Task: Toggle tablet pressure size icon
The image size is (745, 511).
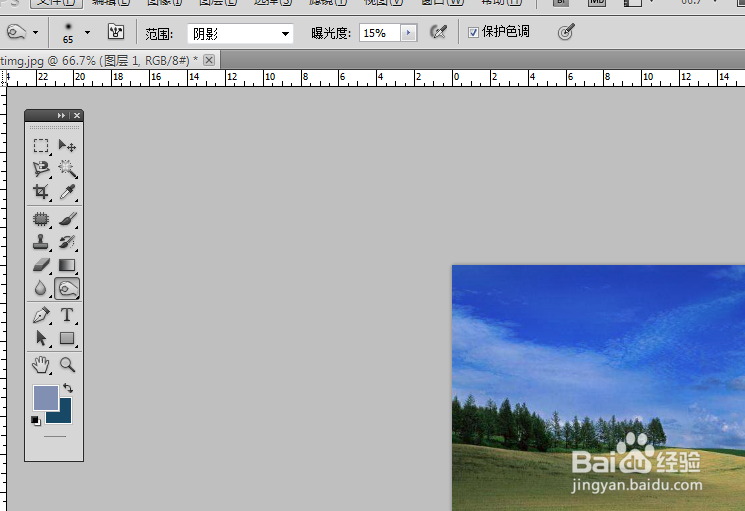Action: (566, 32)
